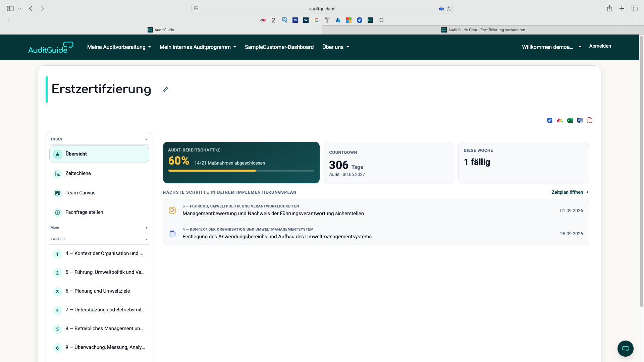The height and width of the screenshot is (362, 644).
Task: Export to Word via the blue W icon
Action: click(x=580, y=120)
